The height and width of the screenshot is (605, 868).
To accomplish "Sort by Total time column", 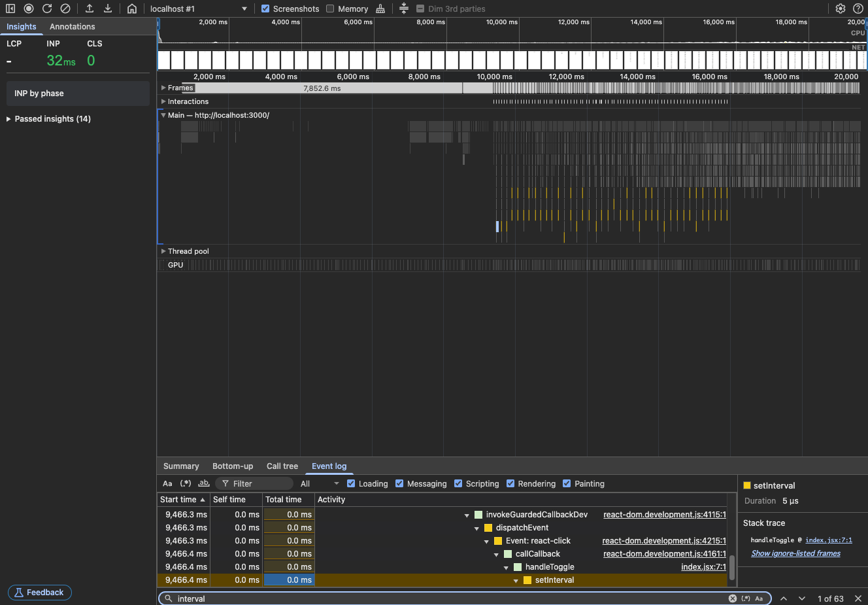I will tap(288, 500).
